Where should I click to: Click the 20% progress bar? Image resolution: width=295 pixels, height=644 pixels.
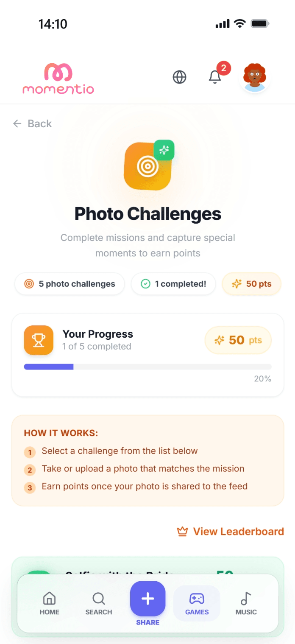pos(147,367)
